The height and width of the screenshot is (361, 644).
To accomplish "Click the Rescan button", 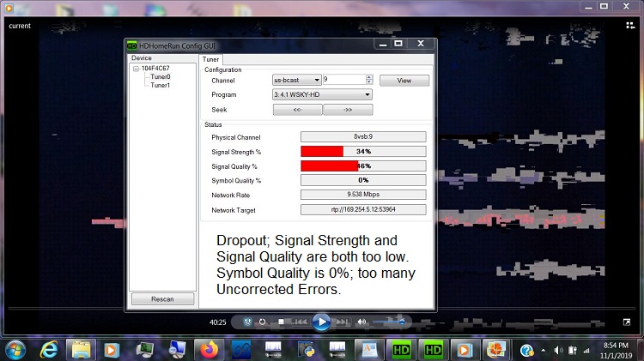I will (162, 299).
